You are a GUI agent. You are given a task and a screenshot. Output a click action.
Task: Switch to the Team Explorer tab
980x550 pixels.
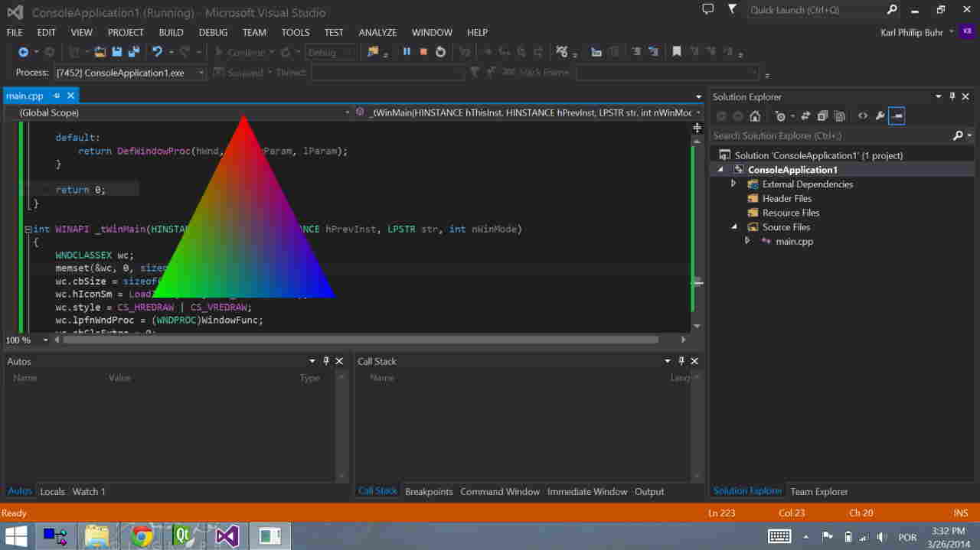point(819,491)
